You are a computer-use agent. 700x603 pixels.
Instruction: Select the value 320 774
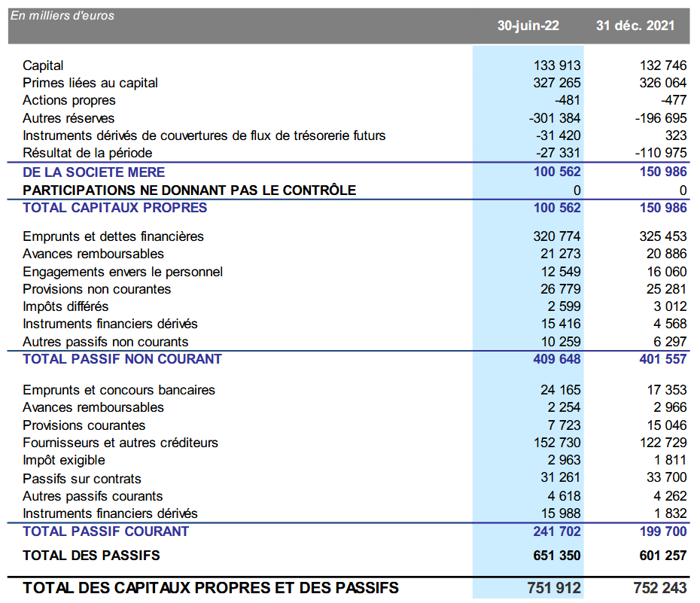coord(557,236)
